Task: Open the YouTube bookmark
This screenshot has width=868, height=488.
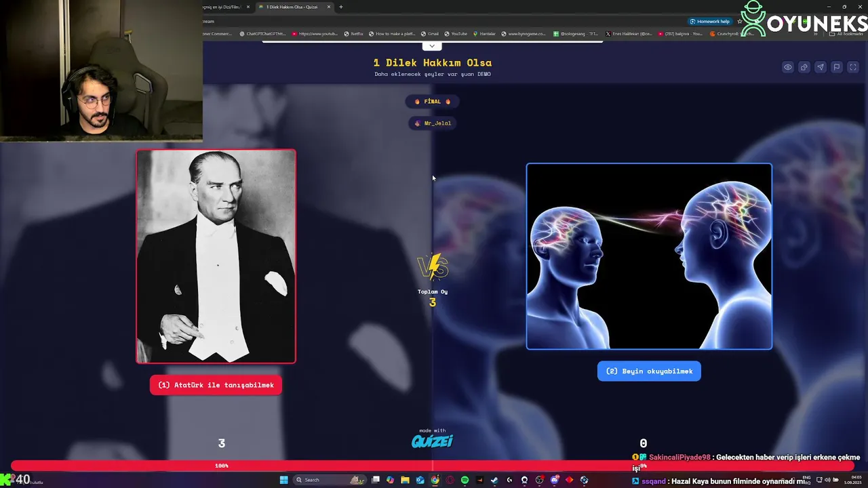Action: pyautogui.click(x=455, y=33)
